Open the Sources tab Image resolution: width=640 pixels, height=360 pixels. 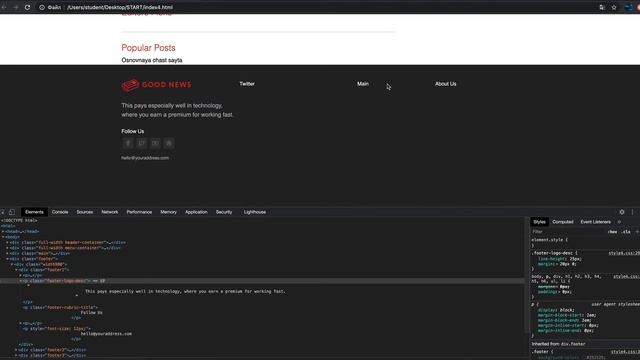pos(85,212)
